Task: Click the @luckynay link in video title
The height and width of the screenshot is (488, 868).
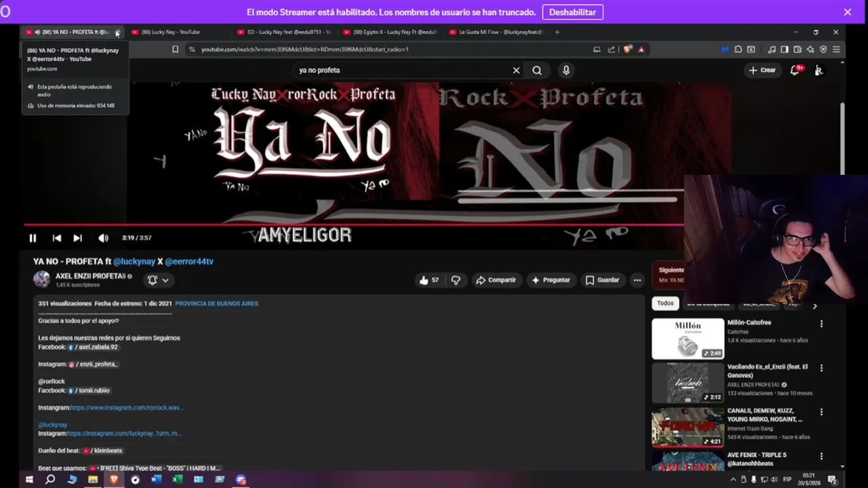Action: [134, 261]
